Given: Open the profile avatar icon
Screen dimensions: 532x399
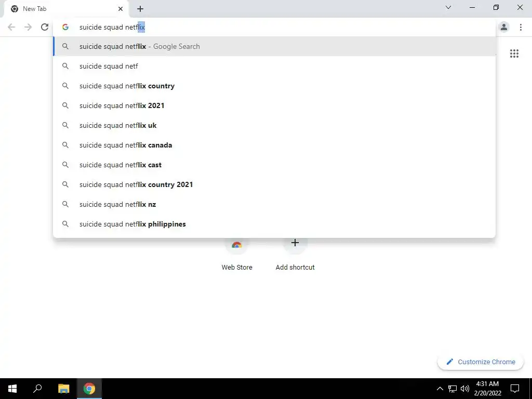Looking at the screenshot, I should (x=504, y=27).
